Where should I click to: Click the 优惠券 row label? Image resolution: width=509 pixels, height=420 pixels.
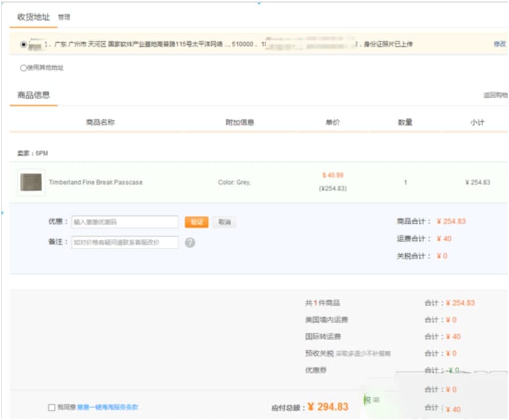316,370
